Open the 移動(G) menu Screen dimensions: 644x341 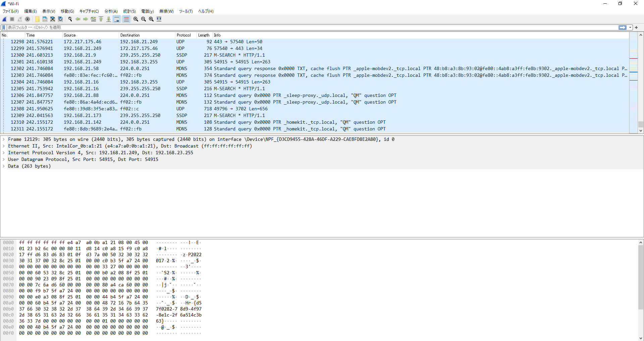(67, 11)
